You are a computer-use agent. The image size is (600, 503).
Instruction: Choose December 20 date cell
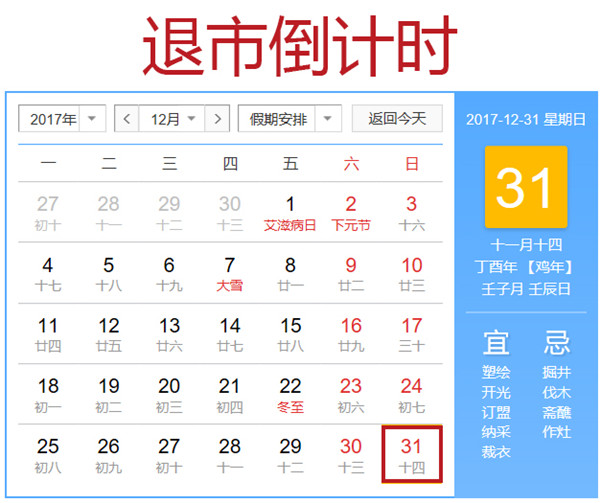[x=169, y=394]
